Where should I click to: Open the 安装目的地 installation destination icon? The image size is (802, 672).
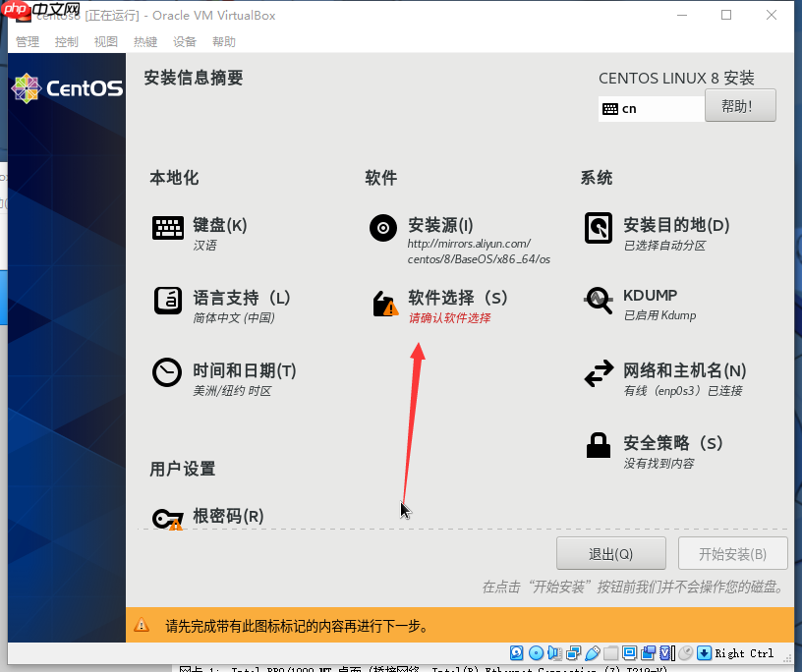tap(599, 228)
